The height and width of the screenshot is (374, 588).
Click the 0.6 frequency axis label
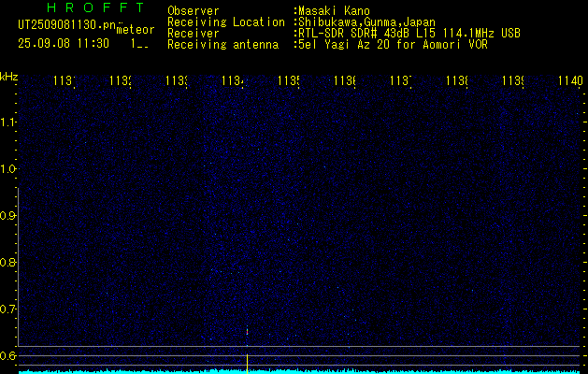pos(7,355)
